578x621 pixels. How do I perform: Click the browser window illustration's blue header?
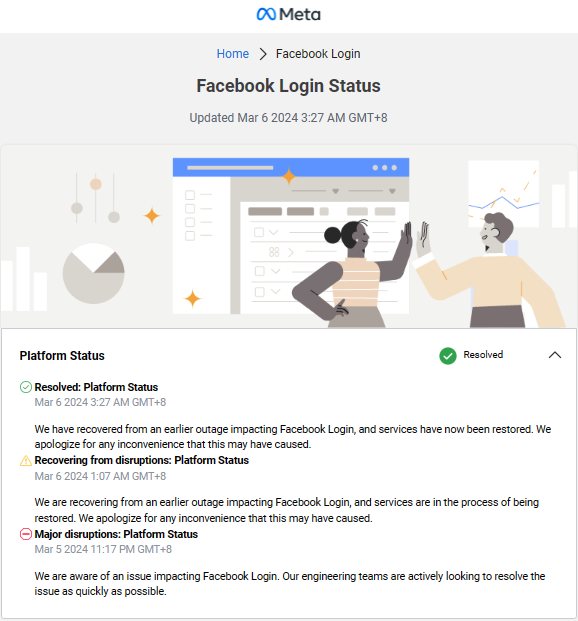(x=291, y=168)
